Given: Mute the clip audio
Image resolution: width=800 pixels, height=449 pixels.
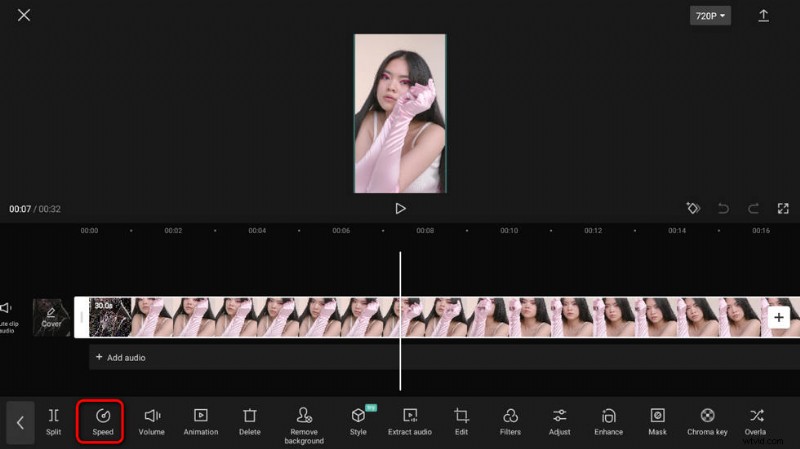Looking at the screenshot, I should (x=7, y=317).
